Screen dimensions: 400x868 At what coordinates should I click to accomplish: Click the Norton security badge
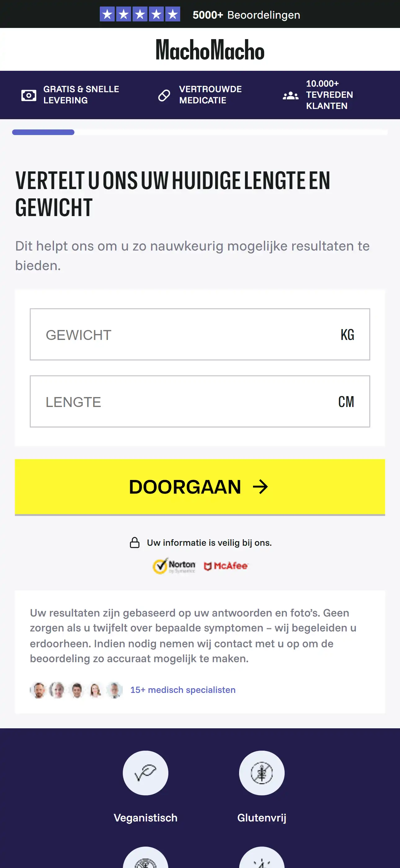(174, 566)
